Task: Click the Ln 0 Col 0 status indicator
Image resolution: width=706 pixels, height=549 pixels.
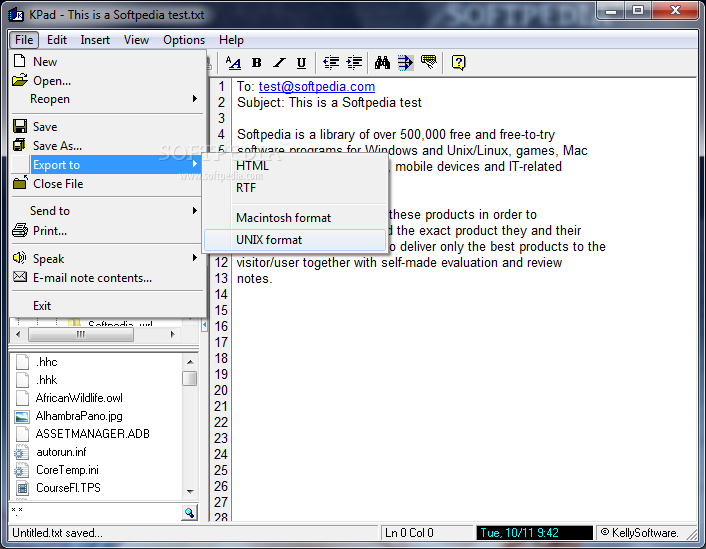Action: point(426,533)
